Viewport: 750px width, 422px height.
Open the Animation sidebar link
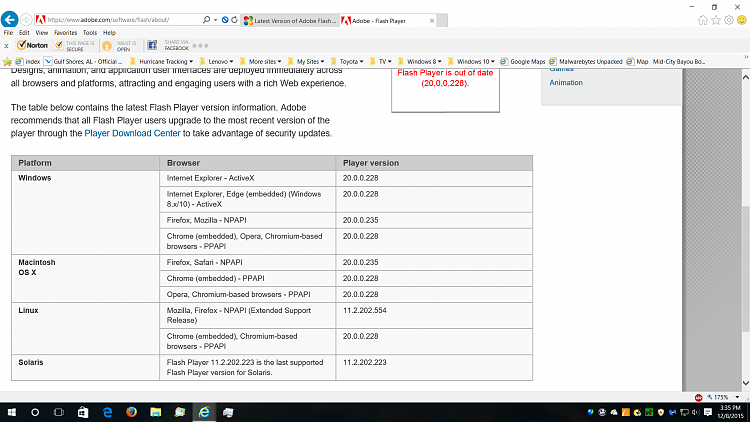pos(566,83)
